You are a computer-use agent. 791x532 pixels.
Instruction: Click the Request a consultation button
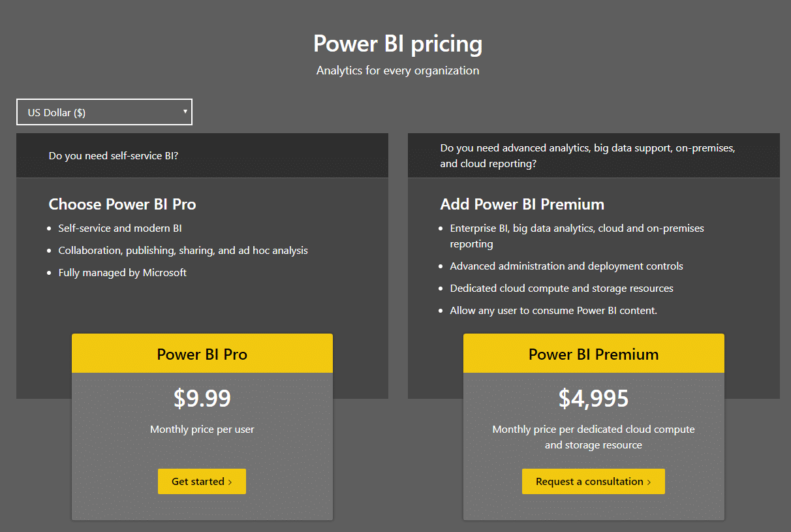[x=593, y=482]
